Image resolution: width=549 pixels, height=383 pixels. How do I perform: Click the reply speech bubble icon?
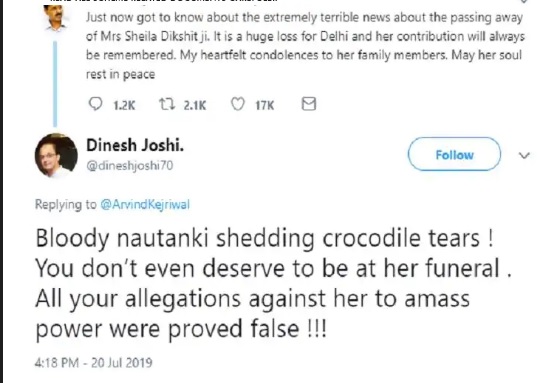point(96,104)
